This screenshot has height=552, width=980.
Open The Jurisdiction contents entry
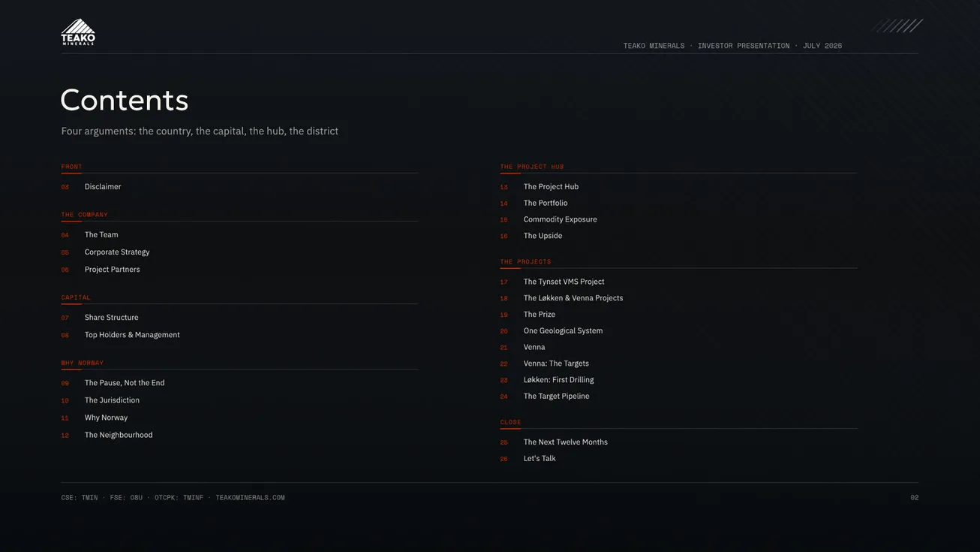(x=112, y=400)
